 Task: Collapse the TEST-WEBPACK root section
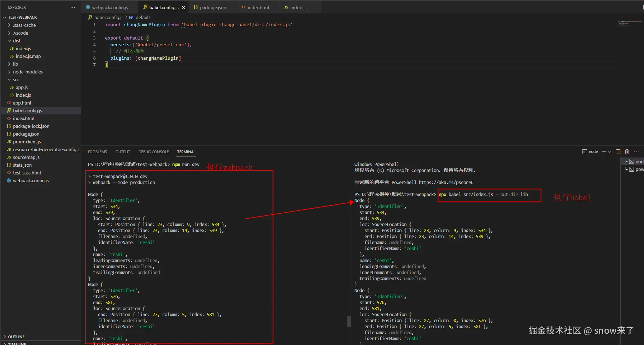(x=5, y=17)
